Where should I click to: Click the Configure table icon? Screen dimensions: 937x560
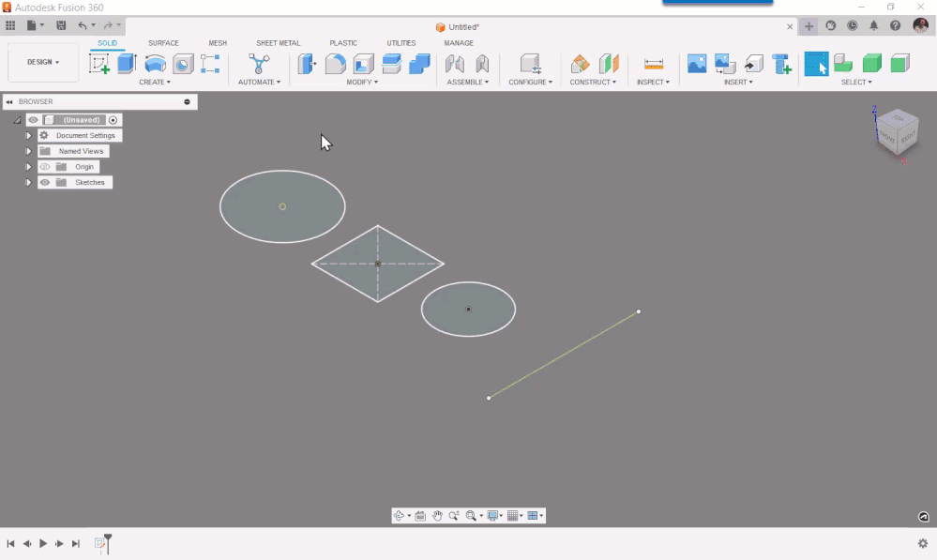click(531, 64)
